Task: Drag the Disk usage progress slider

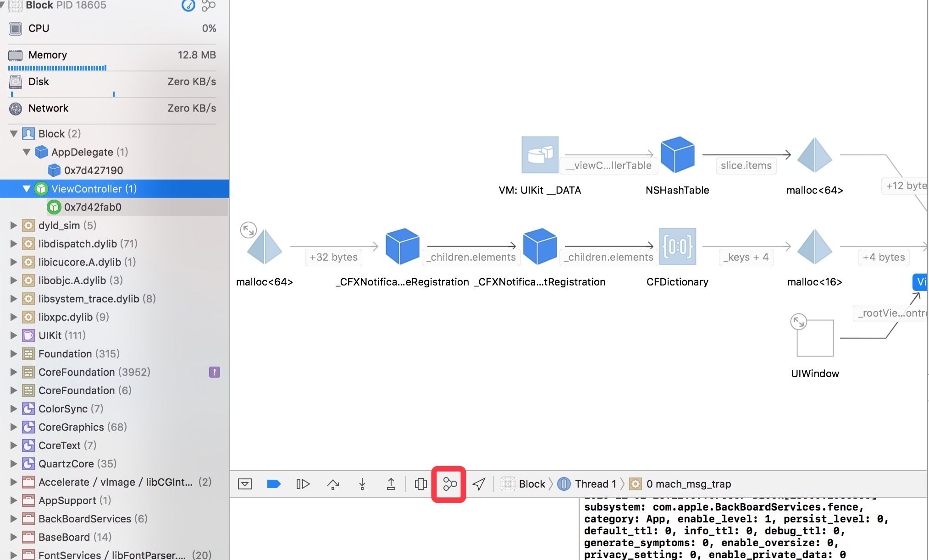Action: pyautogui.click(x=113, y=93)
